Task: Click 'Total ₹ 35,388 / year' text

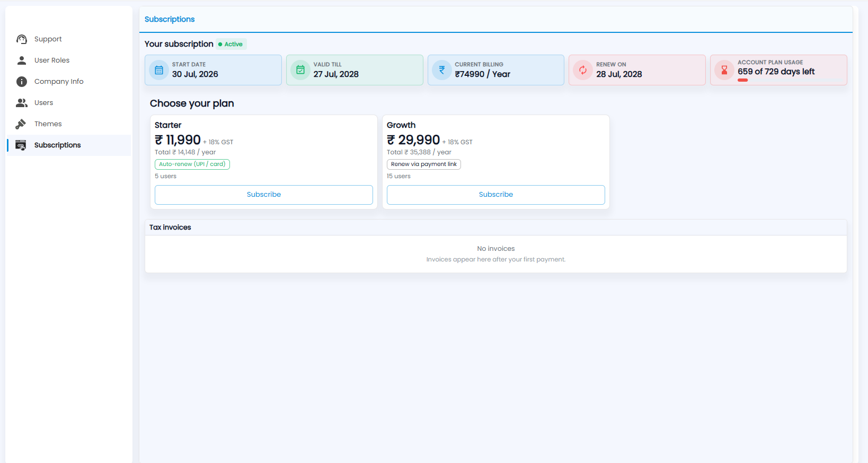Action: click(419, 152)
